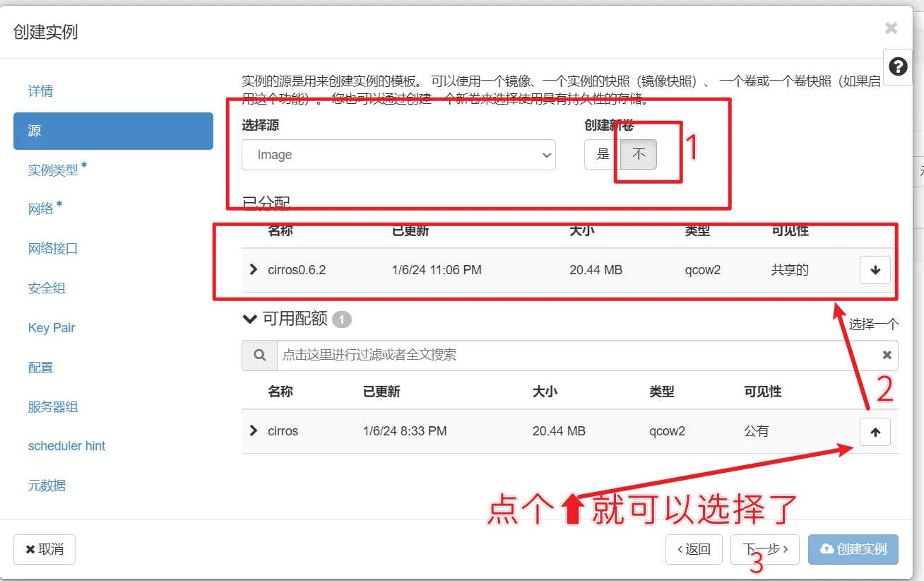The height and width of the screenshot is (581, 924).
Task: Clear the filter search field
Action: 887,356
